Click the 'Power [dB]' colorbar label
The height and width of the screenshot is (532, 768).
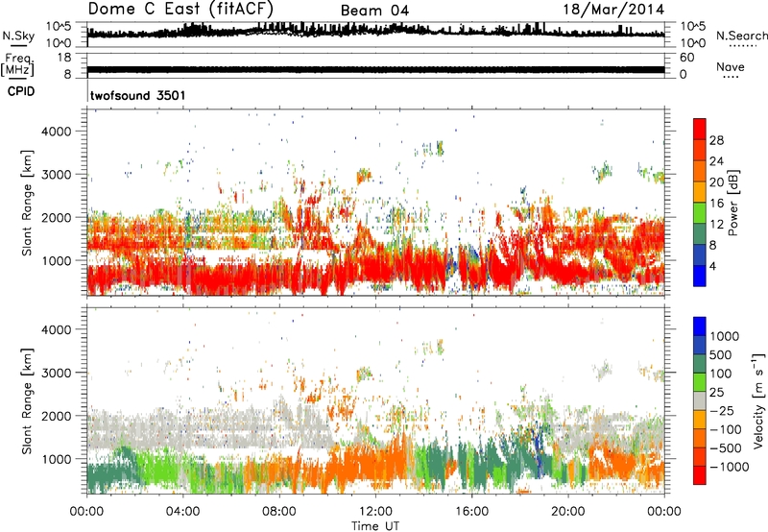point(733,203)
